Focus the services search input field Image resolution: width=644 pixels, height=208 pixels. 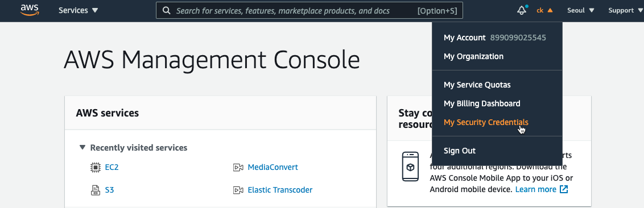pyautogui.click(x=309, y=10)
